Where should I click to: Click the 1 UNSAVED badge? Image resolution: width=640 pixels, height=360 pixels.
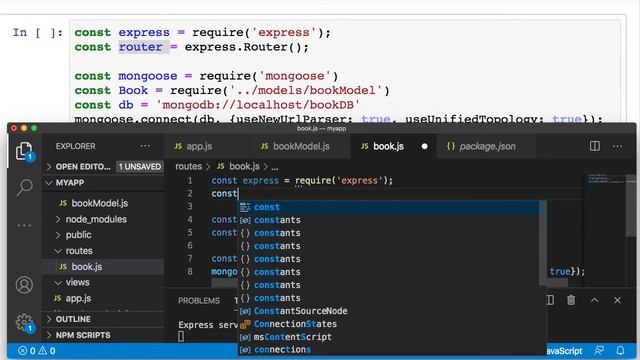click(x=140, y=167)
